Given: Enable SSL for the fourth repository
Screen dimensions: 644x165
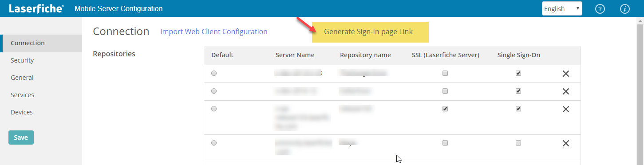Looking at the screenshot, I should [x=445, y=143].
